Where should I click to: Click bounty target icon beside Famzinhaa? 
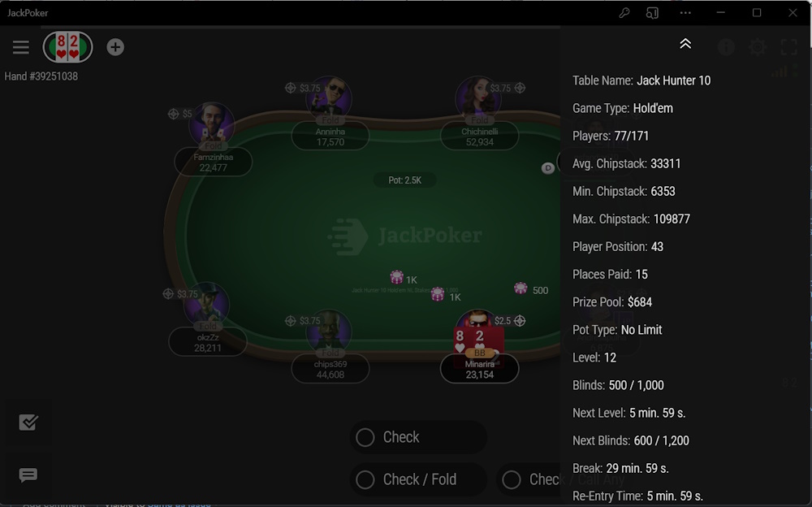pos(174,114)
